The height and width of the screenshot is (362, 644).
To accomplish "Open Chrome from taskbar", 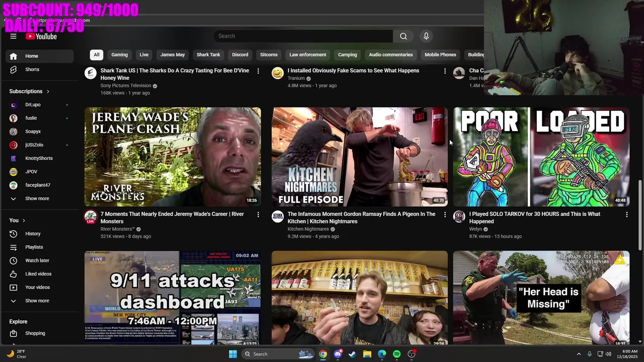I will [x=323, y=354].
